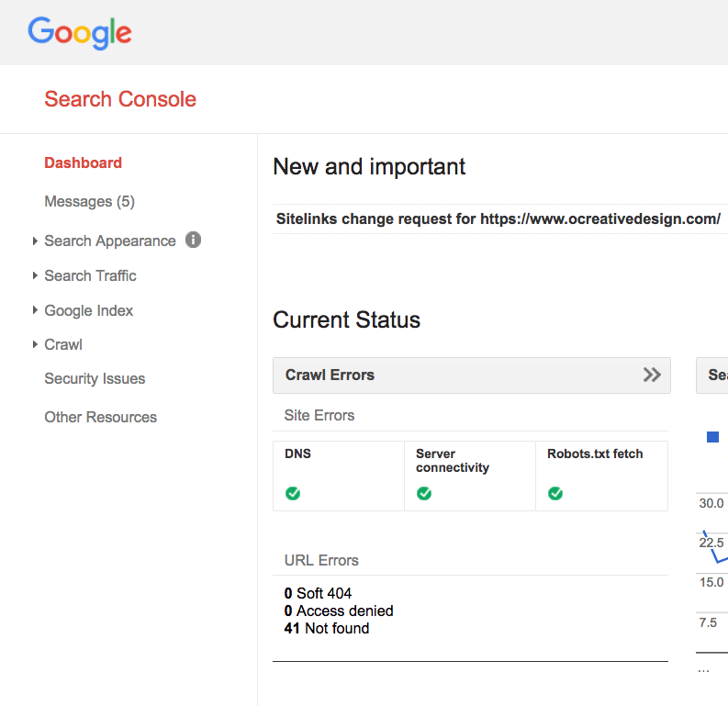This screenshot has width=728, height=706.
Task: Click the Site Errors heading
Action: click(319, 415)
